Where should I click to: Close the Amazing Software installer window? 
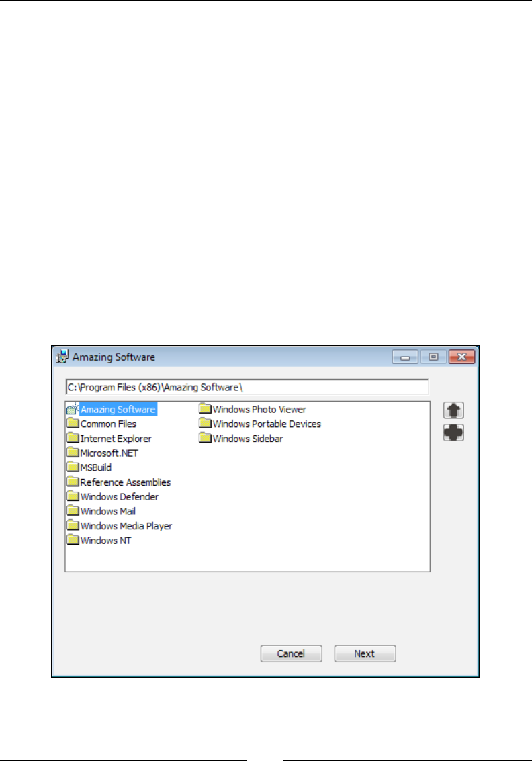(461, 357)
